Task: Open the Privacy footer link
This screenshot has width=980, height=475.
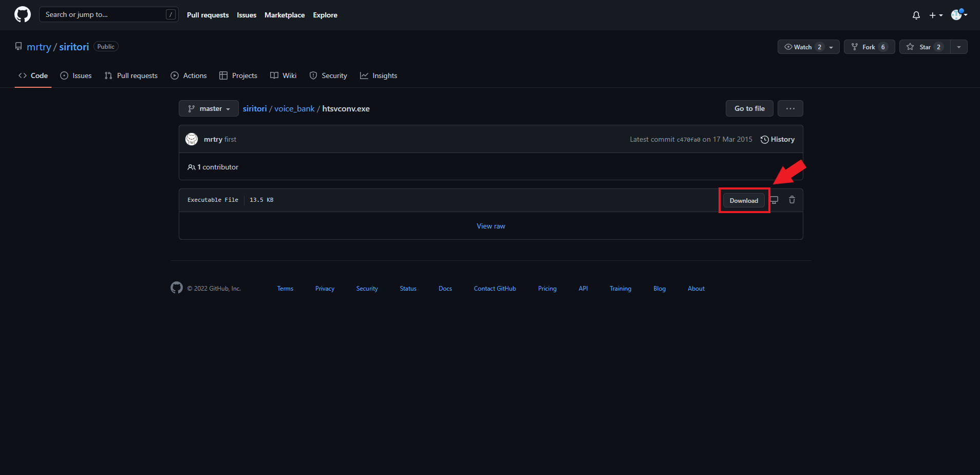Action: [x=325, y=289]
